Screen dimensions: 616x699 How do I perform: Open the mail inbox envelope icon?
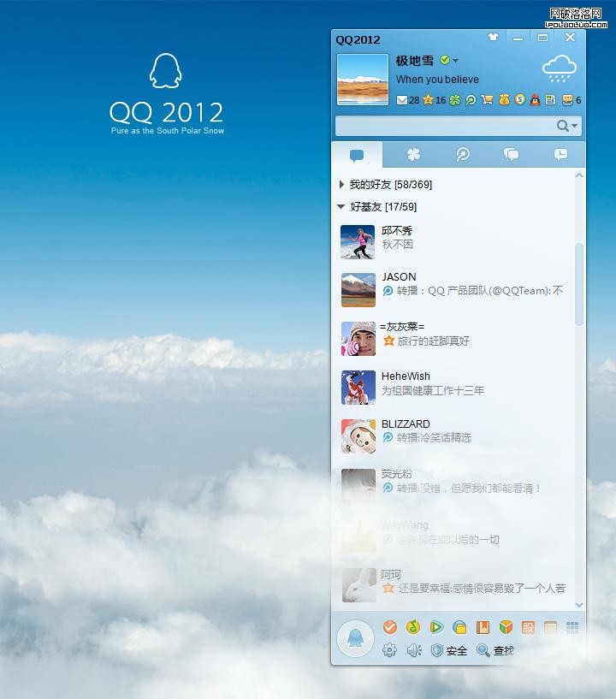402,100
